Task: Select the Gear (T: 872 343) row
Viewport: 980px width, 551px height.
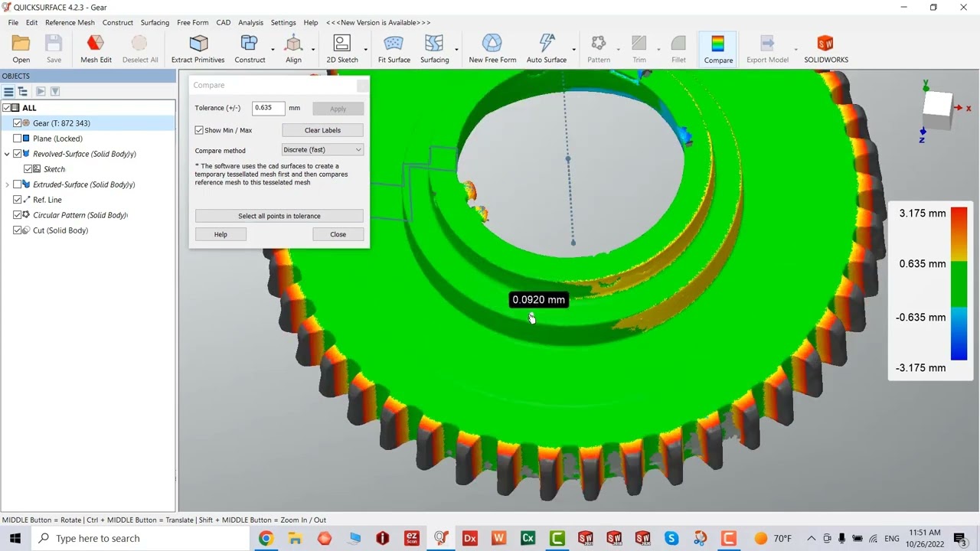Action: coord(88,123)
